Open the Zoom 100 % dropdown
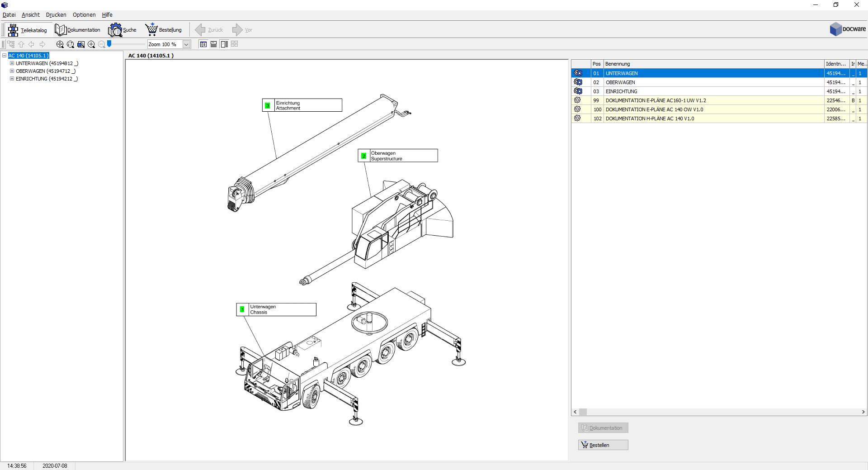This screenshot has width=868, height=470. click(186, 44)
